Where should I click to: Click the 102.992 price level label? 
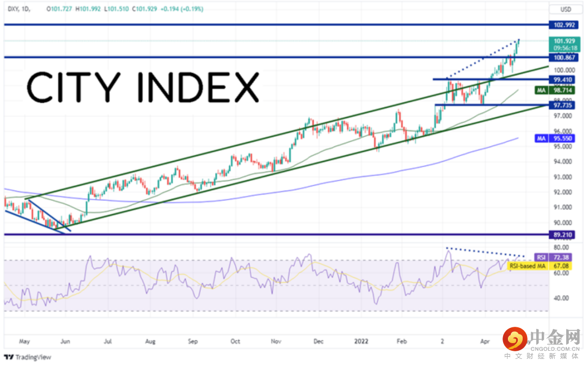(x=564, y=25)
